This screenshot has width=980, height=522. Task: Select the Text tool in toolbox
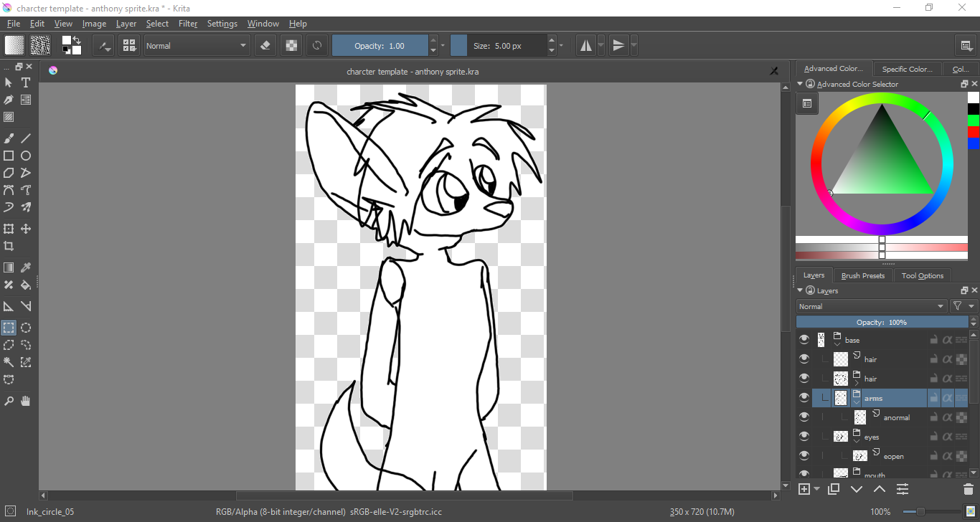pos(26,82)
